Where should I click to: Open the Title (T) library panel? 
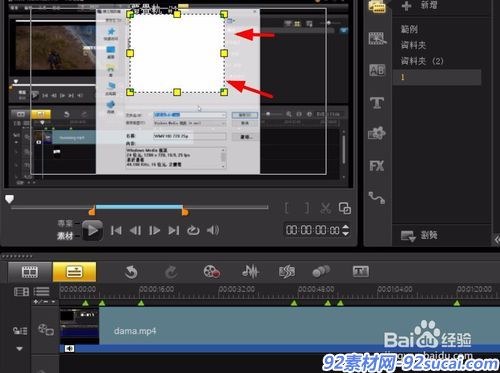click(x=377, y=102)
